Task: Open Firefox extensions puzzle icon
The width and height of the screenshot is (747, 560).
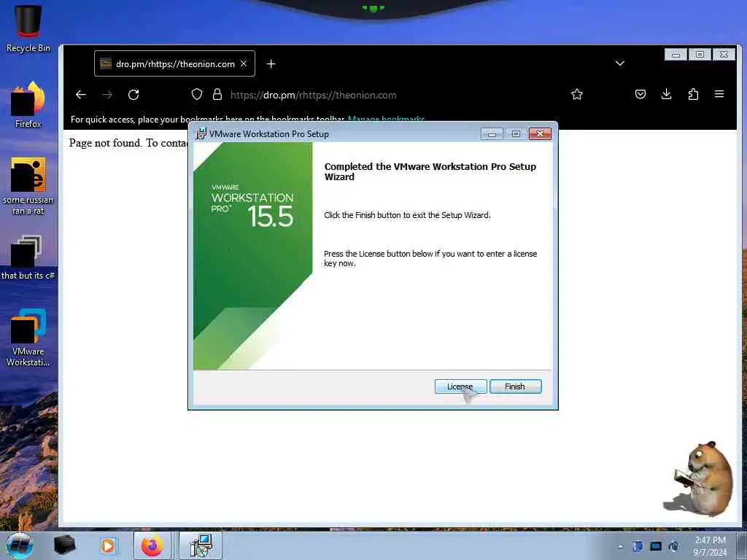Action: (x=693, y=94)
